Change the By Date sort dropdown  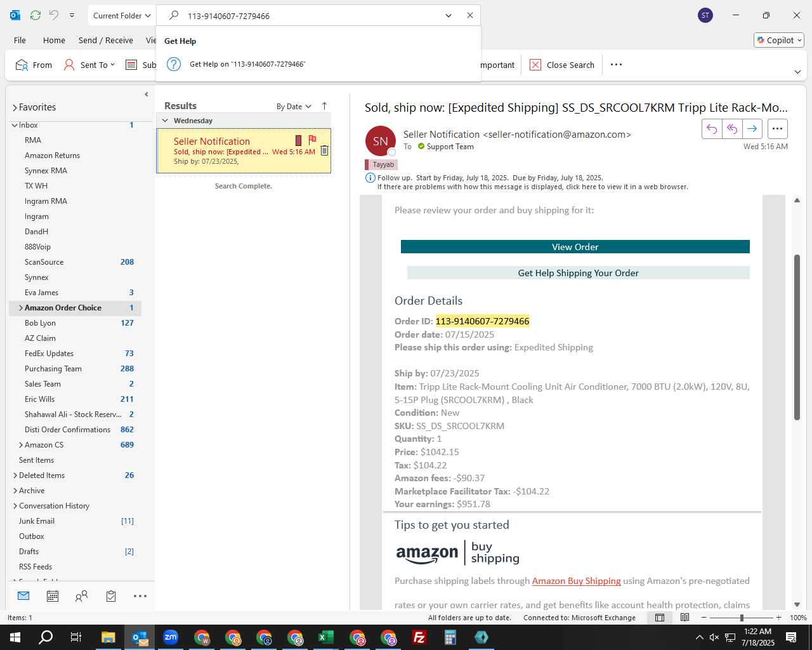294,106
